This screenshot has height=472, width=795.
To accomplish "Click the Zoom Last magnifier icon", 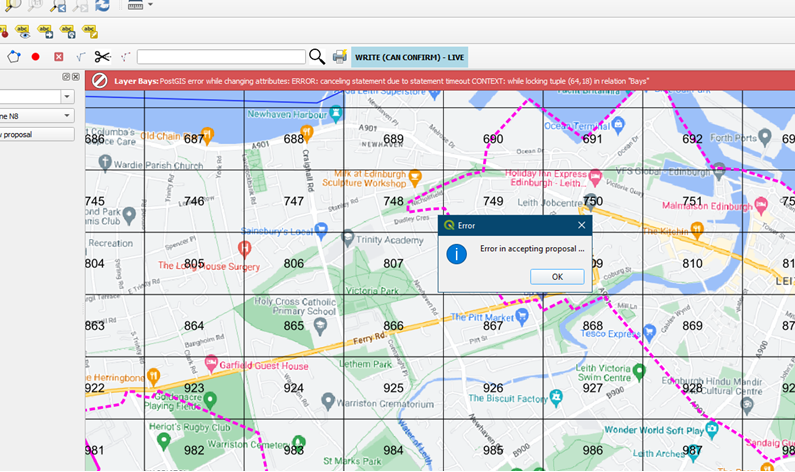I will 58,5.
